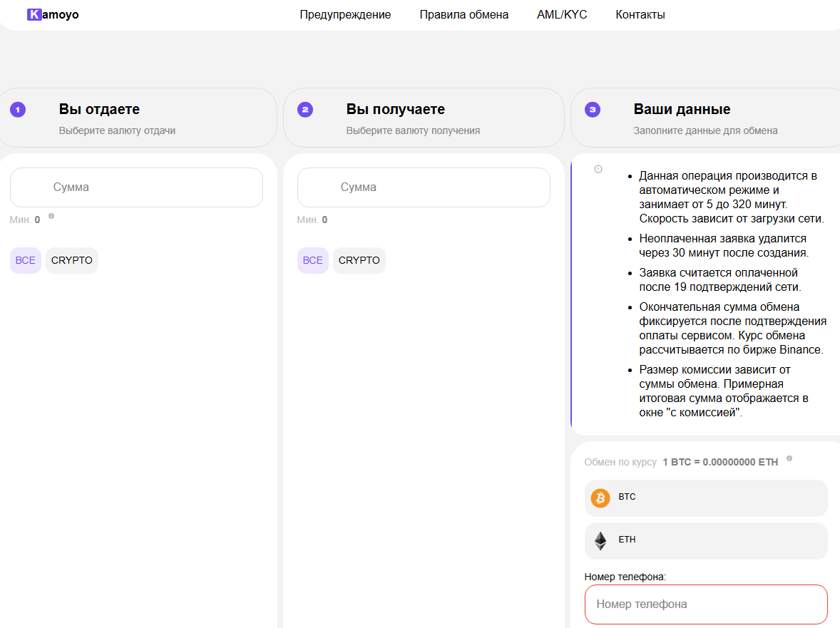840x628 pixels.
Task: Select ВСЕ filter under Вы отдаете
Action: click(26, 260)
